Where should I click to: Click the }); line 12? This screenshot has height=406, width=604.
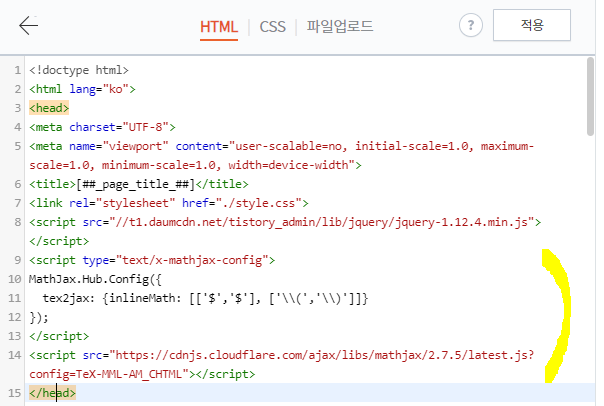(39, 317)
